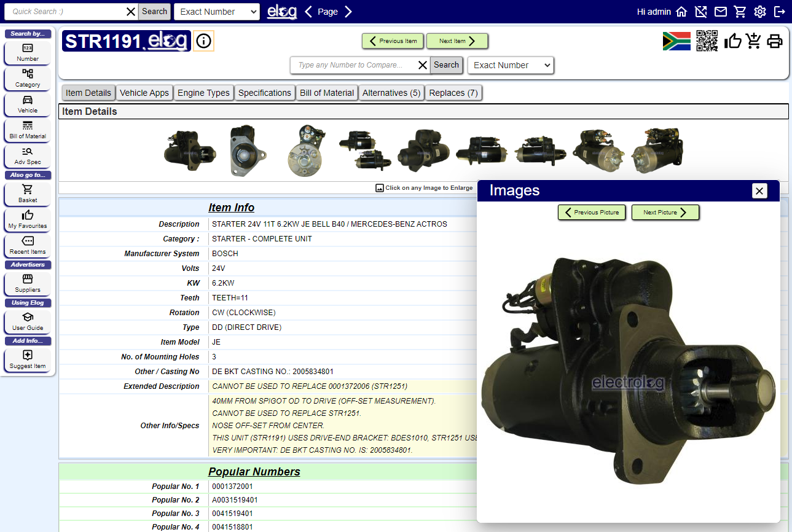The image size is (792, 532).
Task: Open the item info circle icon
Action: click(x=203, y=41)
